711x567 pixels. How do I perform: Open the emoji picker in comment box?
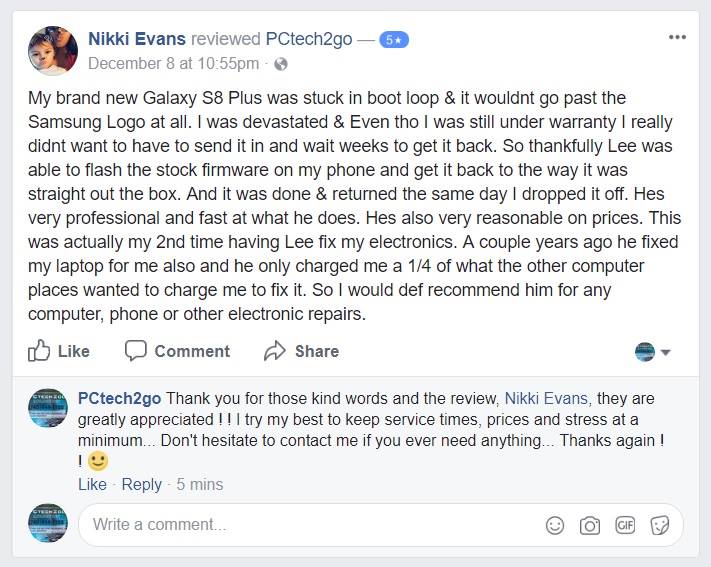(555, 525)
